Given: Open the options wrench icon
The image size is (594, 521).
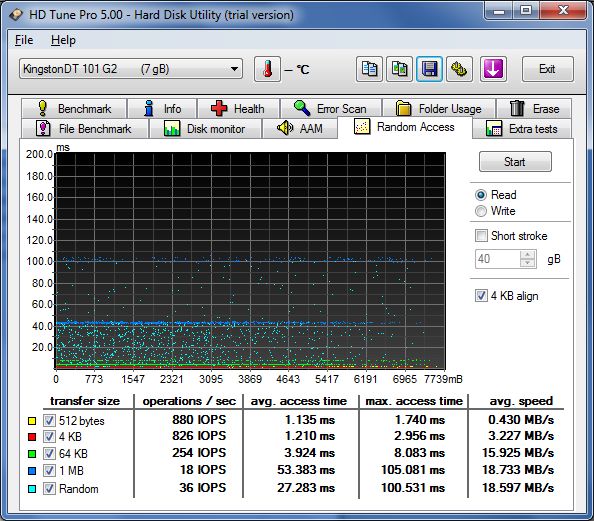Looking at the screenshot, I should (459, 69).
